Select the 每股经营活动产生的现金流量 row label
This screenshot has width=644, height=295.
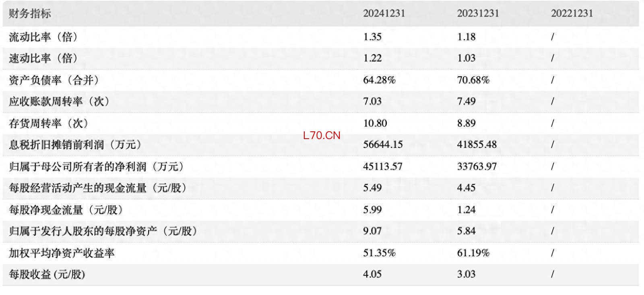98,188
